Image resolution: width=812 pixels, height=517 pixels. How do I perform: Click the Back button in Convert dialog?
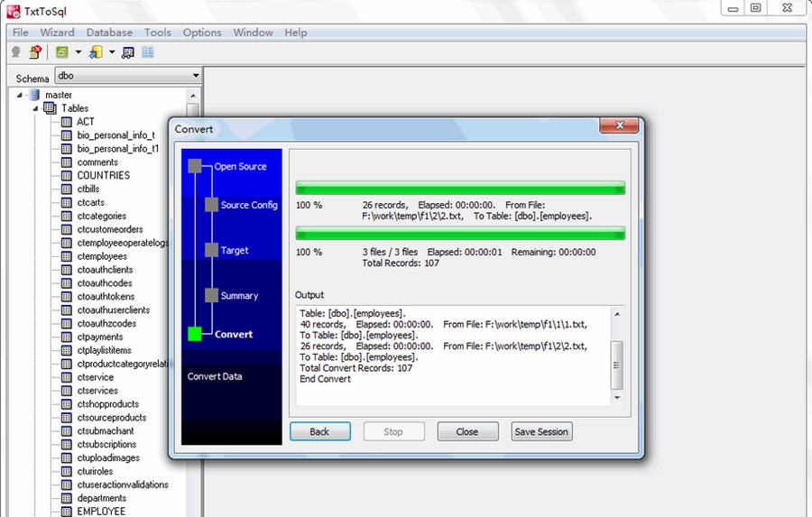coord(320,431)
